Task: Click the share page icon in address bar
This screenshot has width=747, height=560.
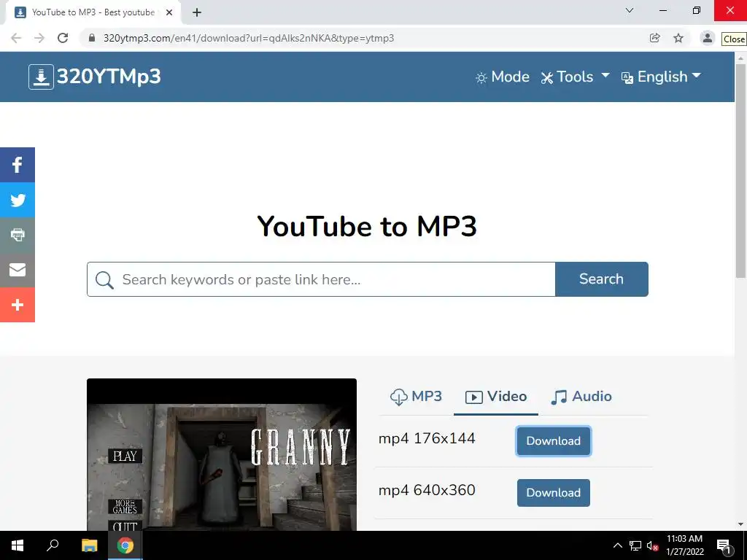Action: [x=655, y=38]
